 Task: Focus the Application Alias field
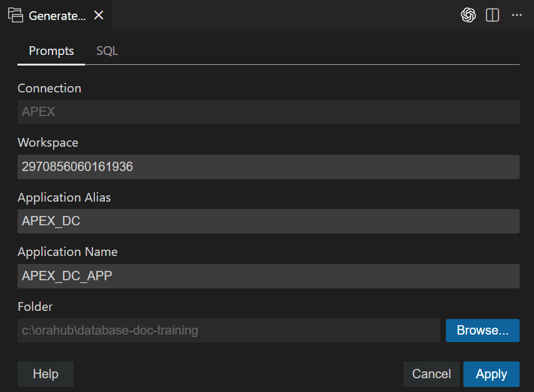[269, 221]
